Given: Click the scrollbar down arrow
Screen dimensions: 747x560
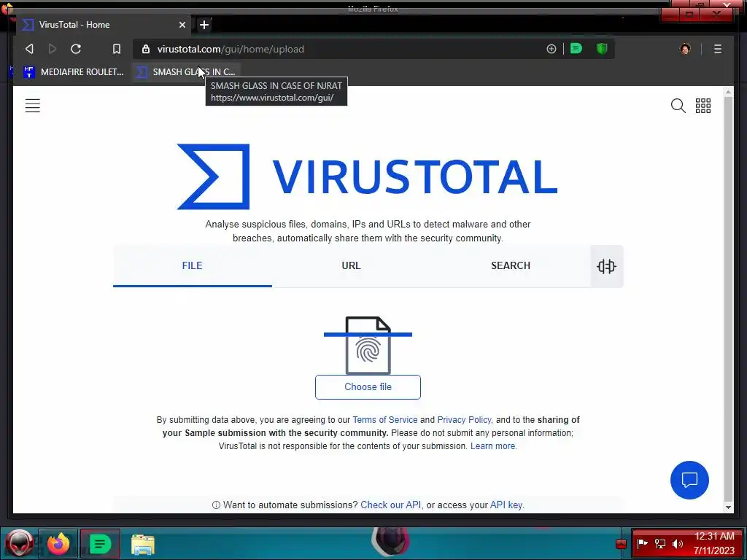Looking at the screenshot, I should [x=728, y=507].
